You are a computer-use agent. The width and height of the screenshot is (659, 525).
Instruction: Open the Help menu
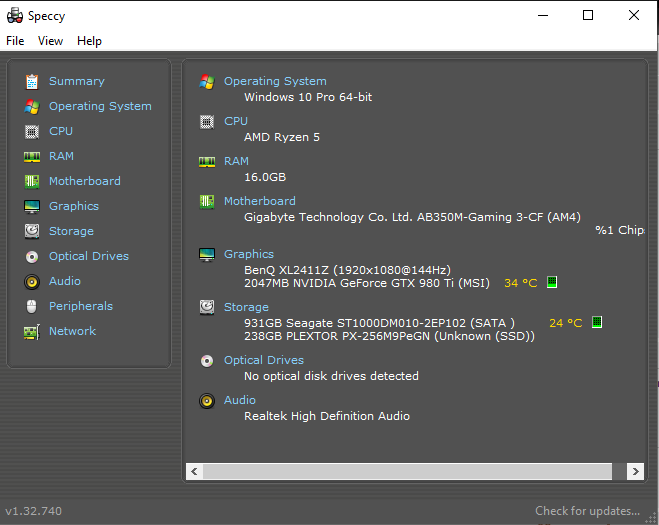89,41
